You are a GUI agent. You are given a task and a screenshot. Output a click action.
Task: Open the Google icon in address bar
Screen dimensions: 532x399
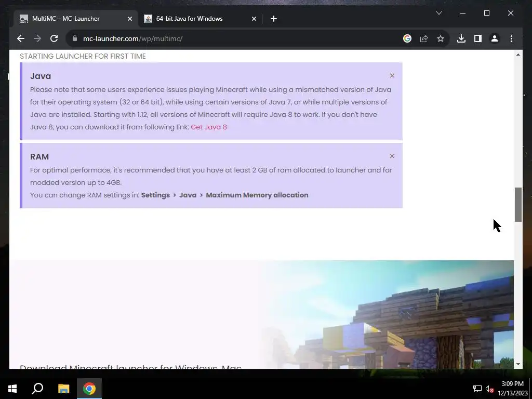tap(407, 38)
